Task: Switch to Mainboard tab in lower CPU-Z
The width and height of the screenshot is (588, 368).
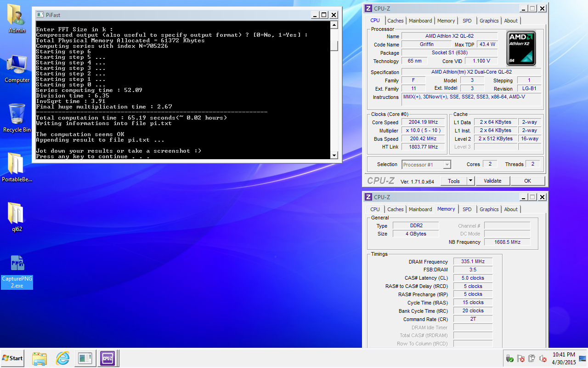Action: pyautogui.click(x=420, y=209)
